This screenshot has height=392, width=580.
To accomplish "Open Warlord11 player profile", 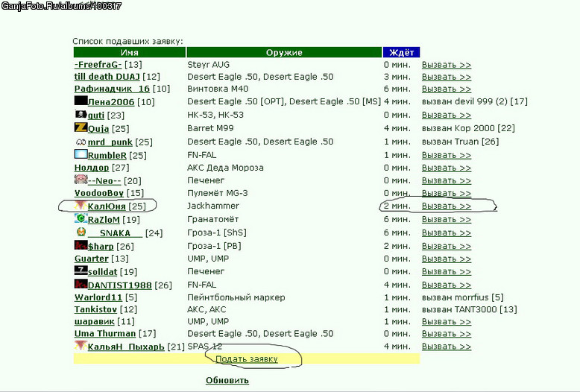I will (x=98, y=297).
